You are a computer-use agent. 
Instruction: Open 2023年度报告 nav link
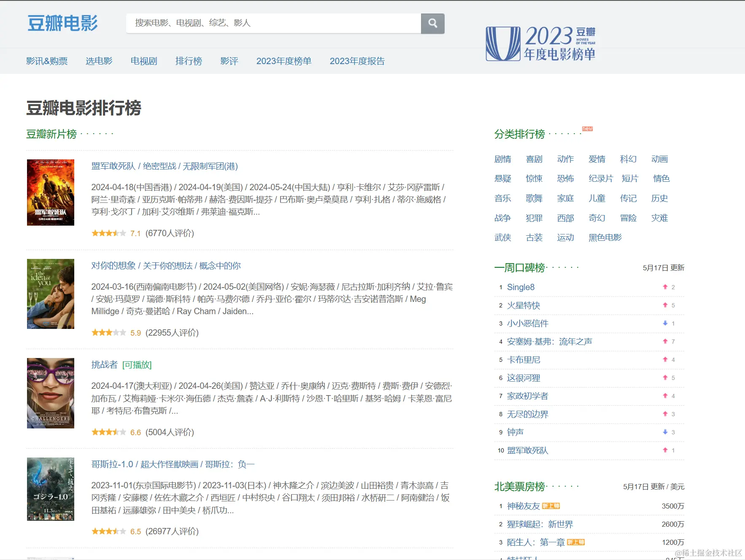click(x=357, y=61)
